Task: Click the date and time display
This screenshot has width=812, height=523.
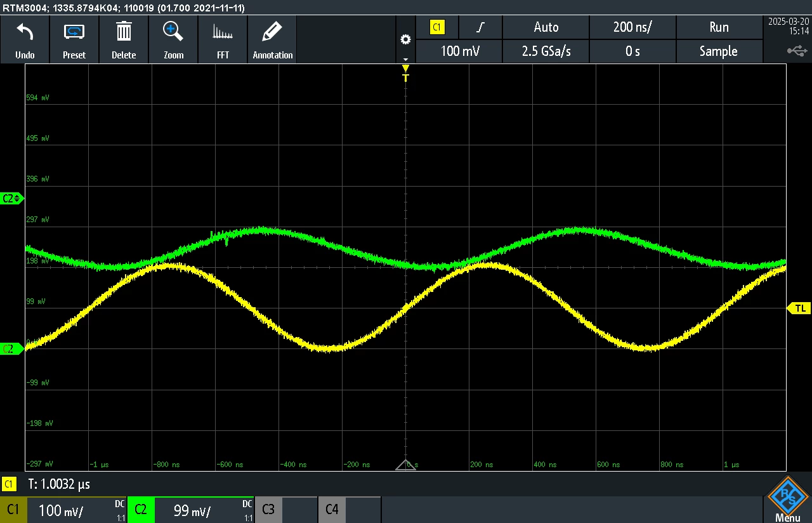Action: click(788, 25)
